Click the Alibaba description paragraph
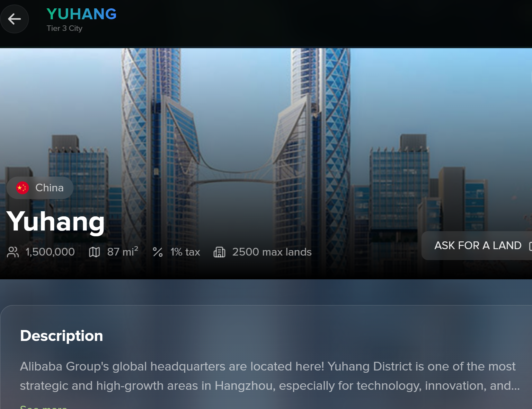 pyautogui.click(x=270, y=376)
